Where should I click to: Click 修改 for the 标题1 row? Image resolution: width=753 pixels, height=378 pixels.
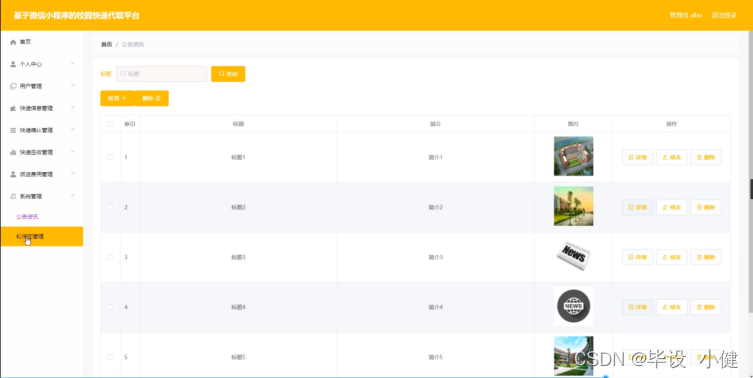[671, 157]
